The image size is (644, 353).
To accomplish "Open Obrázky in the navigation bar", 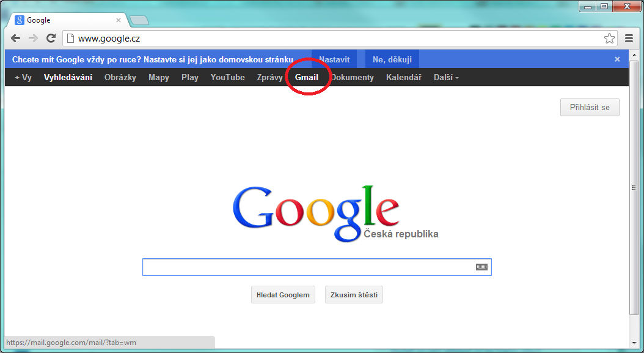I will pyautogui.click(x=120, y=77).
